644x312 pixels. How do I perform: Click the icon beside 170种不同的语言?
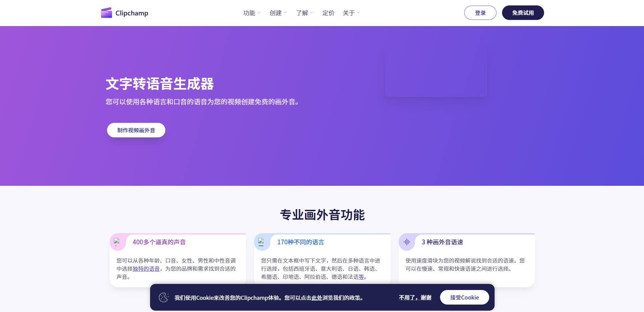(x=261, y=242)
